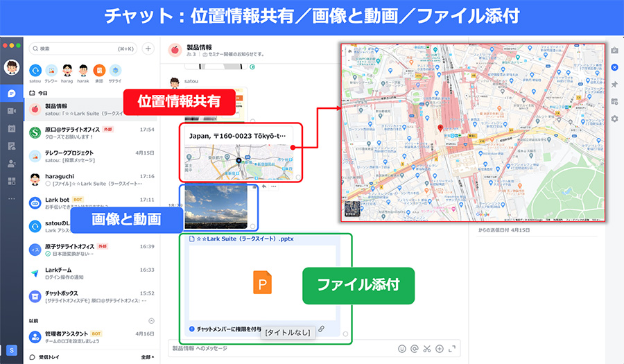Open the Japan 〒160-0023 location map card
Screen dimensions: 624x364
[239, 153]
